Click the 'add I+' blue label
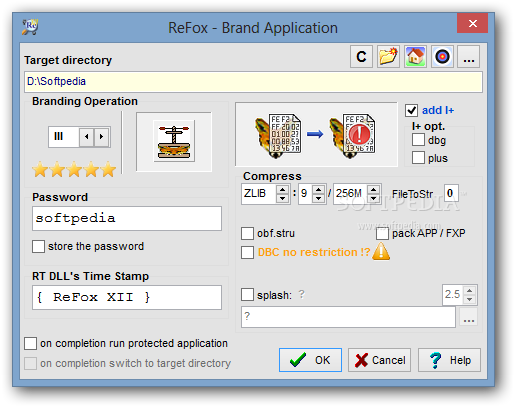The image size is (515, 407). (438, 110)
